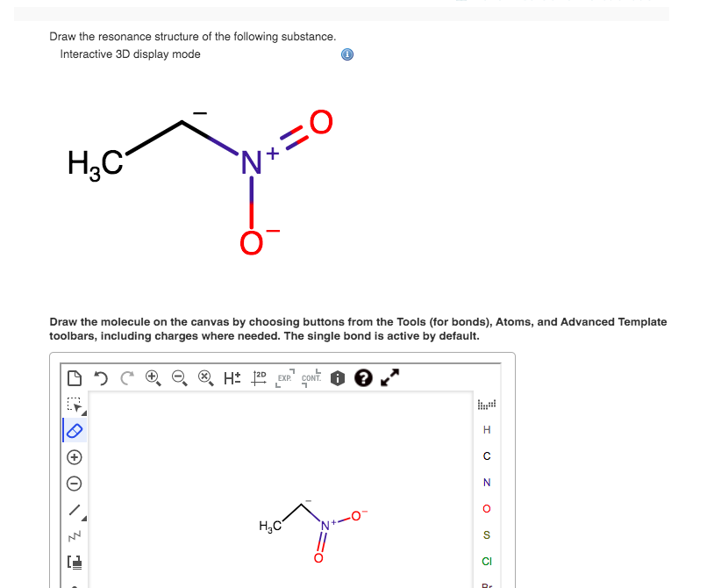
Task: Select the Decrease Charge tool
Action: (x=74, y=483)
